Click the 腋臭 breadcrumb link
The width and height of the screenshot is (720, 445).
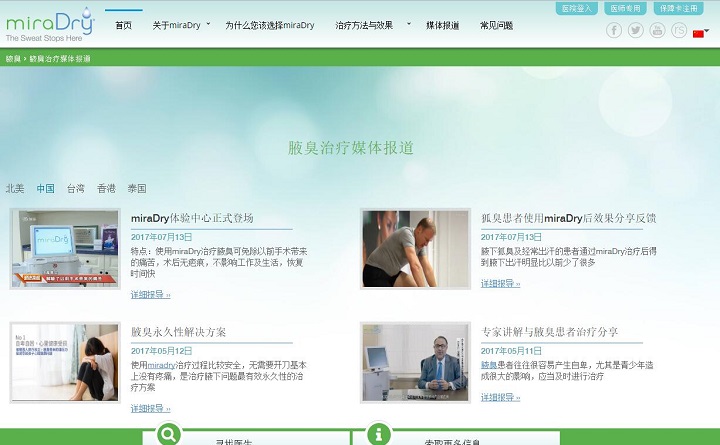pos(13,59)
